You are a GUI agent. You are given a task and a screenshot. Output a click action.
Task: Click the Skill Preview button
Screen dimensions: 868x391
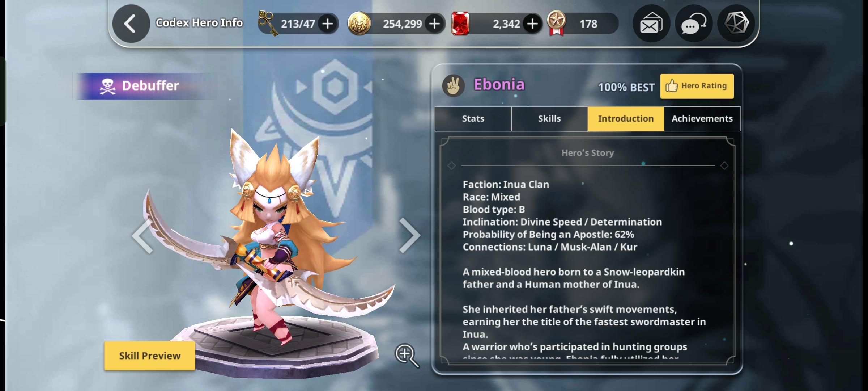point(150,356)
